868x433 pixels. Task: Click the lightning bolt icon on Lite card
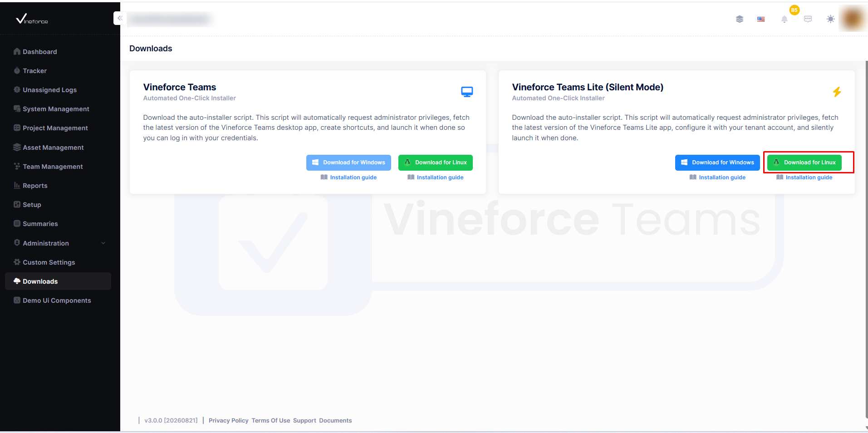point(837,92)
